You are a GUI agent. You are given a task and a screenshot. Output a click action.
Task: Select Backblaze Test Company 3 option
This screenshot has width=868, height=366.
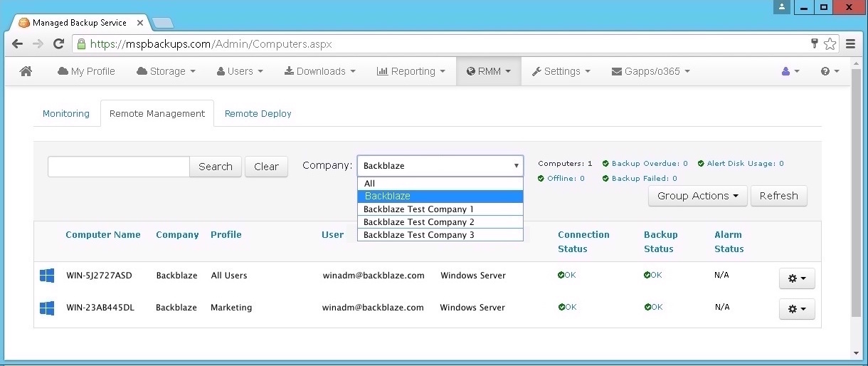click(x=440, y=235)
